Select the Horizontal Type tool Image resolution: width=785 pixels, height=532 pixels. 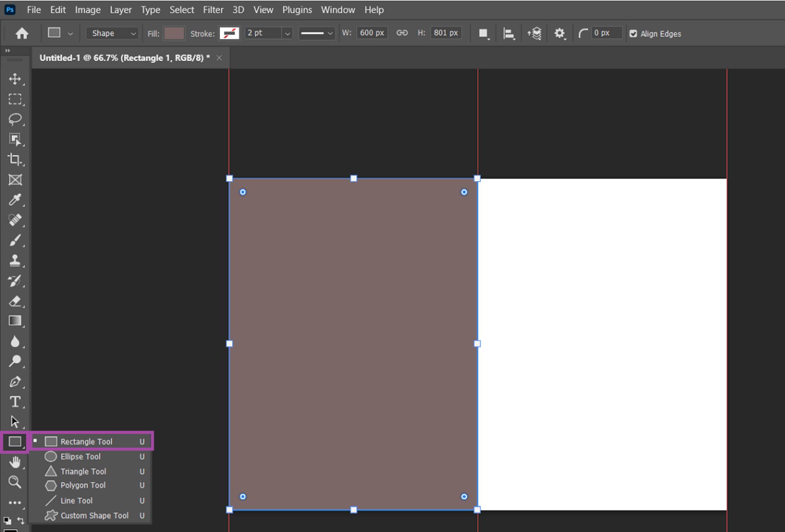(15, 402)
